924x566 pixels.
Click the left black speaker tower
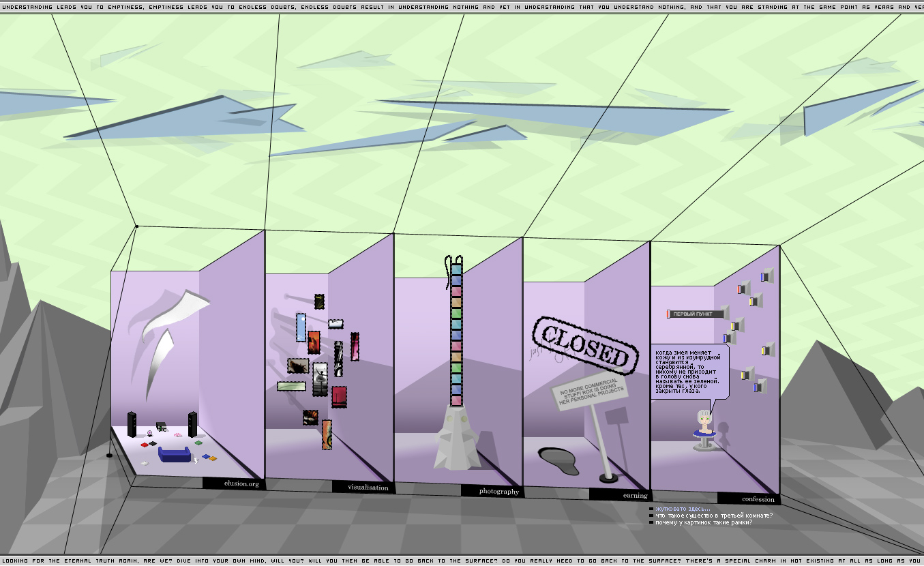point(132,424)
